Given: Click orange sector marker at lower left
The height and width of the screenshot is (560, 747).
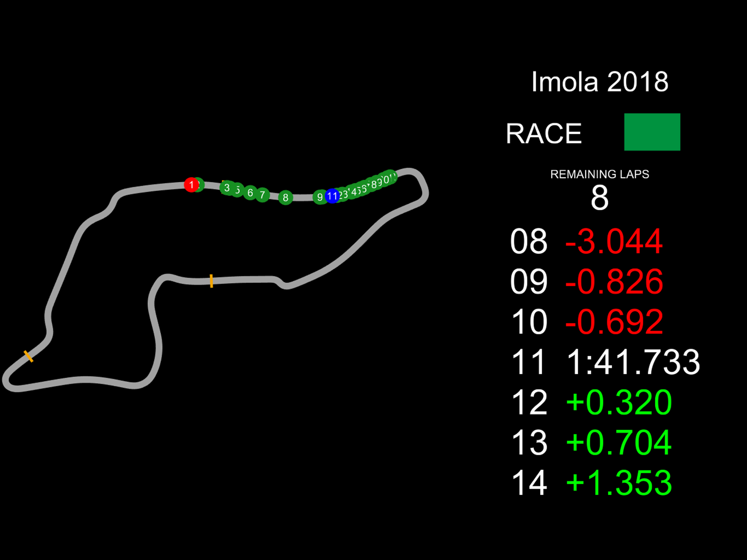Looking at the screenshot, I should pos(28,356).
